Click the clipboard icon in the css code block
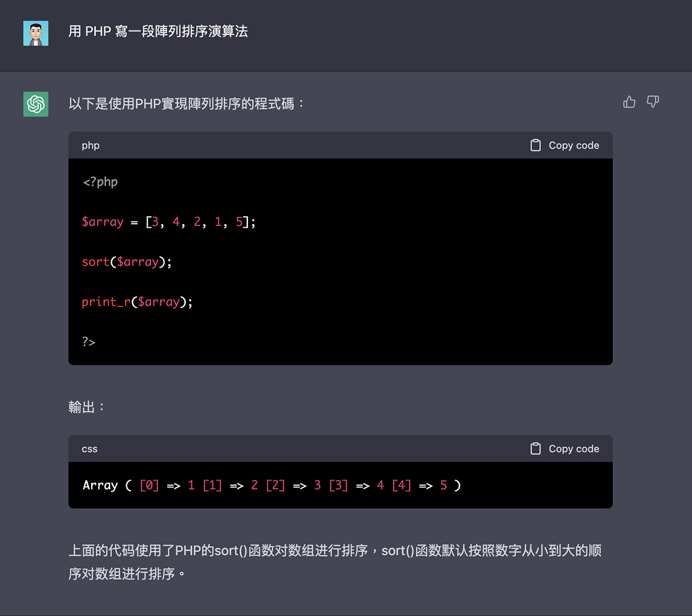 point(535,449)
